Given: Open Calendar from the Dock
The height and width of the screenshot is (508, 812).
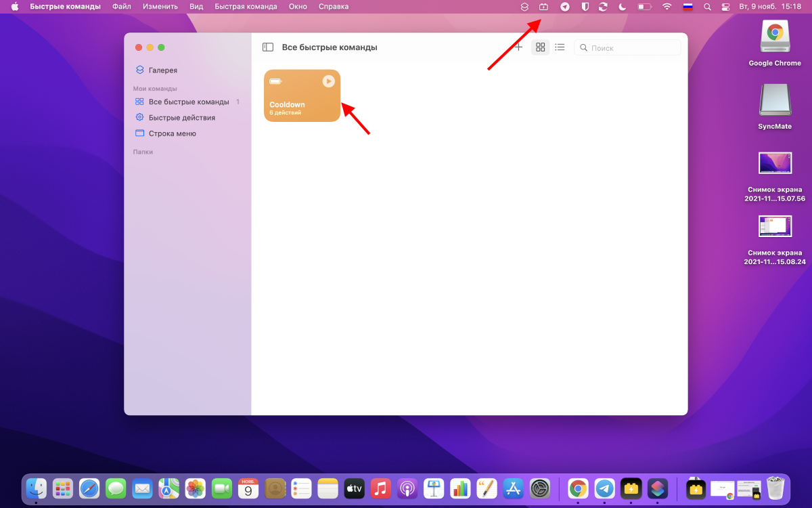Looking at the screenshot, I should [x=248, y=488].
